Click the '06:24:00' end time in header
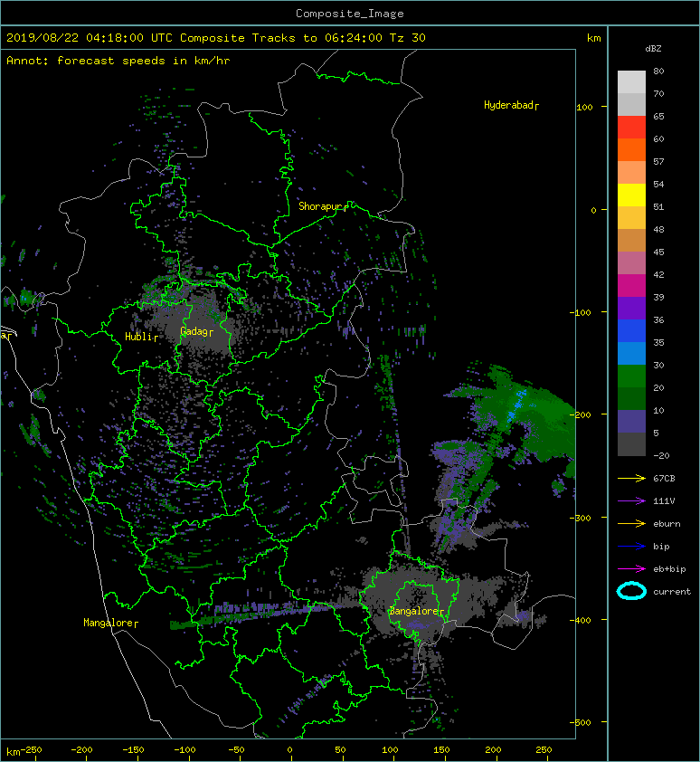 353,38
